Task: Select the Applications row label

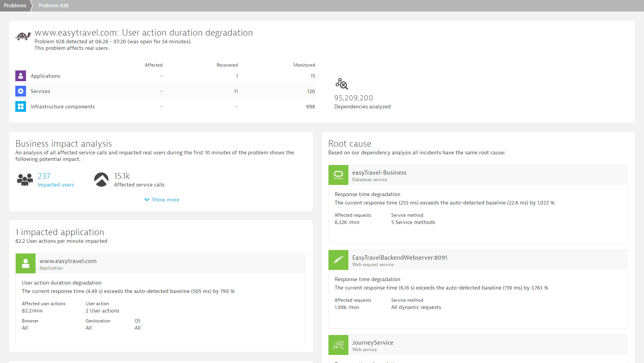Action: tap(46, 76)
